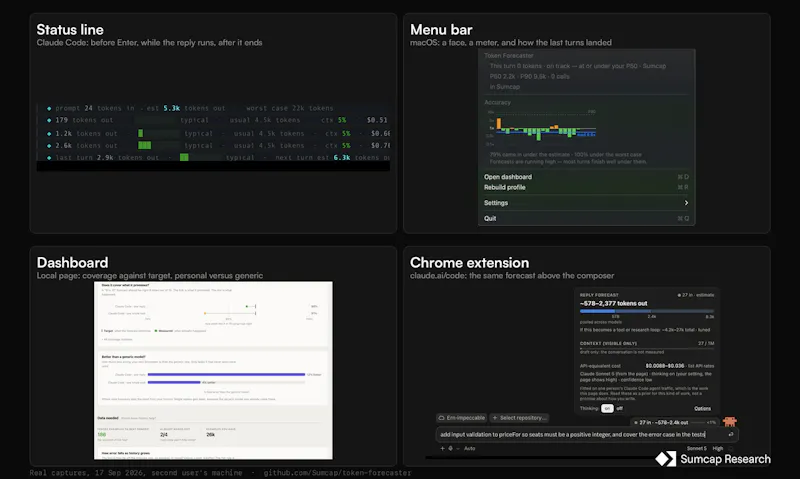Click the plus attach icon below composer
The height and width of the screenshot is (479, 800).
pyautogui.click(x=442, y=448)
